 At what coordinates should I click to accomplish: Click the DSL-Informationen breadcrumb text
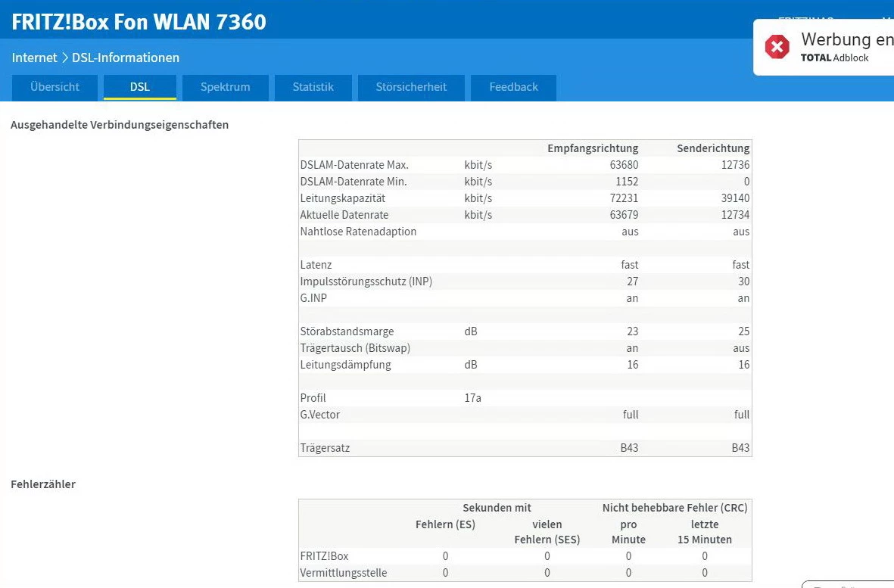coord(126,58)
